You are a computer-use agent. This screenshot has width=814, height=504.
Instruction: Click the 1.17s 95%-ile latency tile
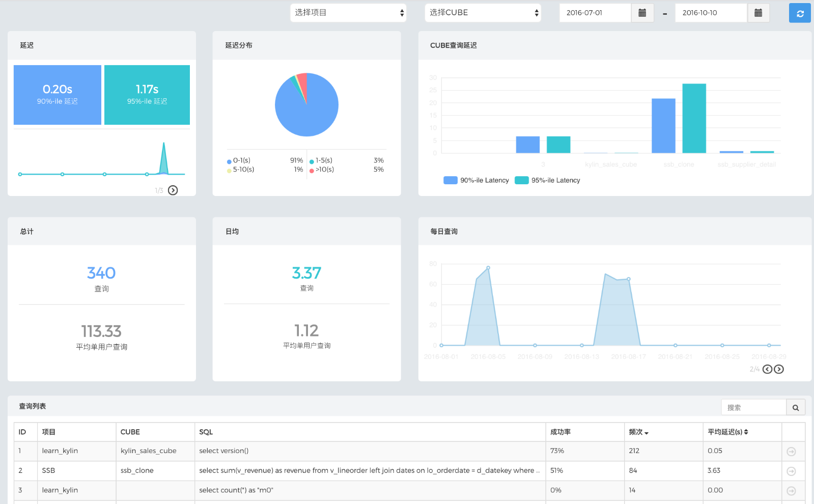point(147,95)
